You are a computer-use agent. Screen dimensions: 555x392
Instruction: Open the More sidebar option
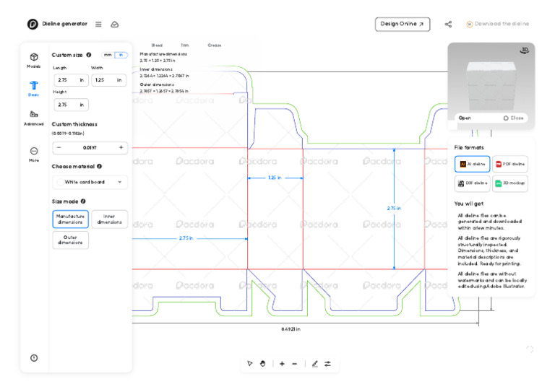(34, 154)
